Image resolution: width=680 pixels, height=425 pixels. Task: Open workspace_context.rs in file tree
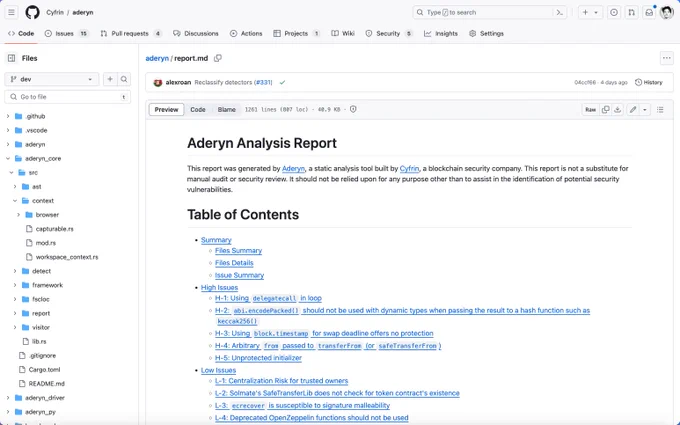pos(67,257)
